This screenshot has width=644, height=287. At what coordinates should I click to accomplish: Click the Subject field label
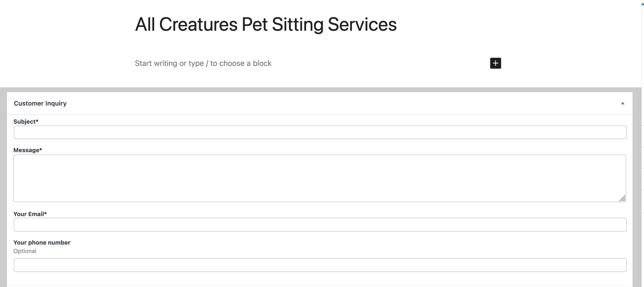pyautogui.click(x=25, y=122)
